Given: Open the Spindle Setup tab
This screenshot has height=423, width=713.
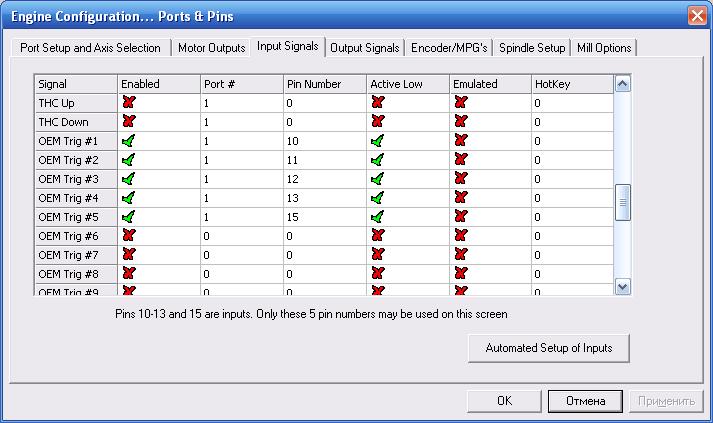Looking at the screenshot, I should 531,48.
